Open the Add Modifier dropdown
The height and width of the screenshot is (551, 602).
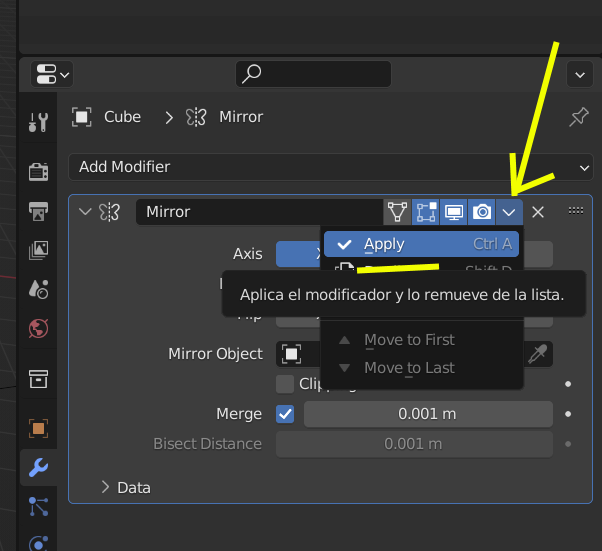(x=330, y=167)
